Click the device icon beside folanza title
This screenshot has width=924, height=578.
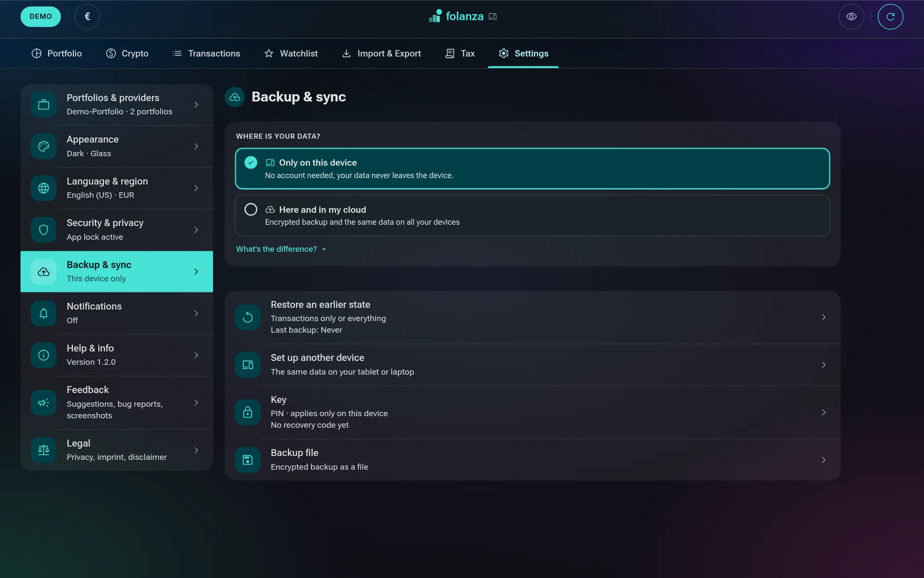(493, 16)
